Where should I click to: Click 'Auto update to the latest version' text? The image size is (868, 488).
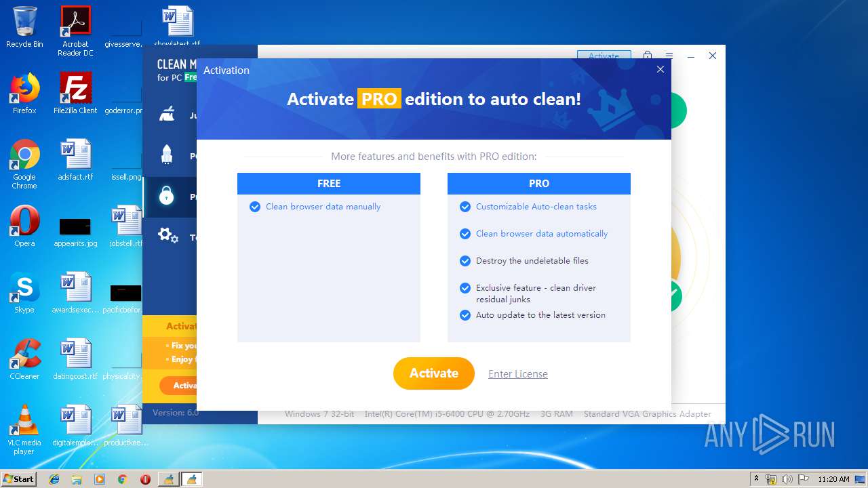pos(540,315)
